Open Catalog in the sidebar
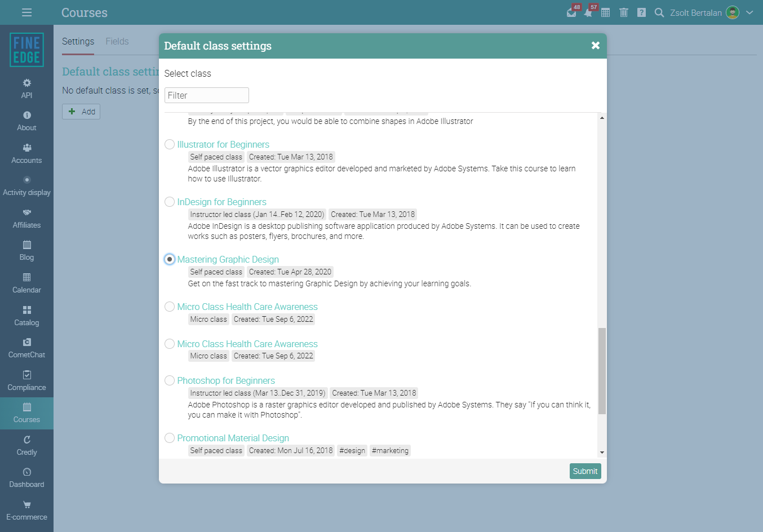This screenshot has height=532, width=763. [x=26, y=316]
